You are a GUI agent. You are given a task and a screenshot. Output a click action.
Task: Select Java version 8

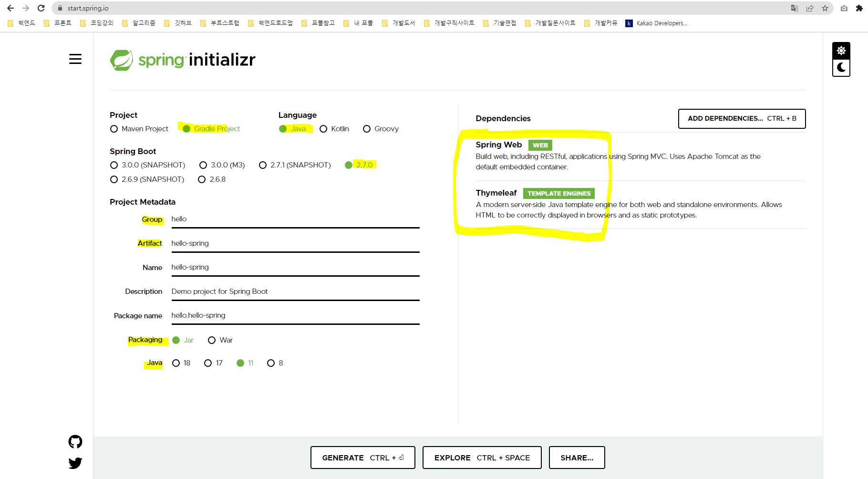tap(275, 363)
